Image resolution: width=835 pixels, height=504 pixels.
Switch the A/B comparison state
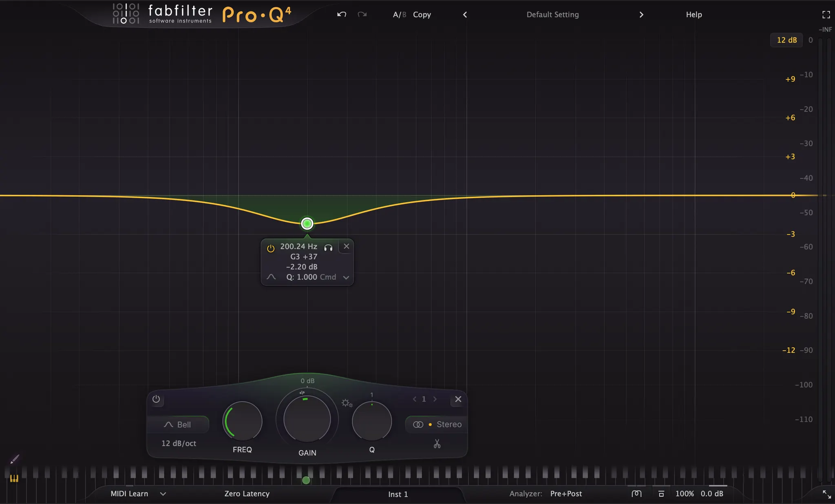(x=399, y=15)
